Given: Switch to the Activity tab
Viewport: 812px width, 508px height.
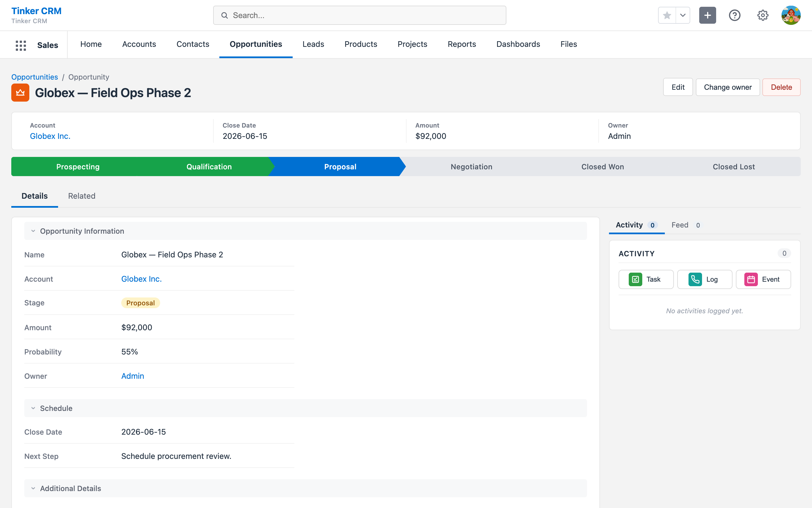Looking at the screenshot, I should [x=637, y=225].
